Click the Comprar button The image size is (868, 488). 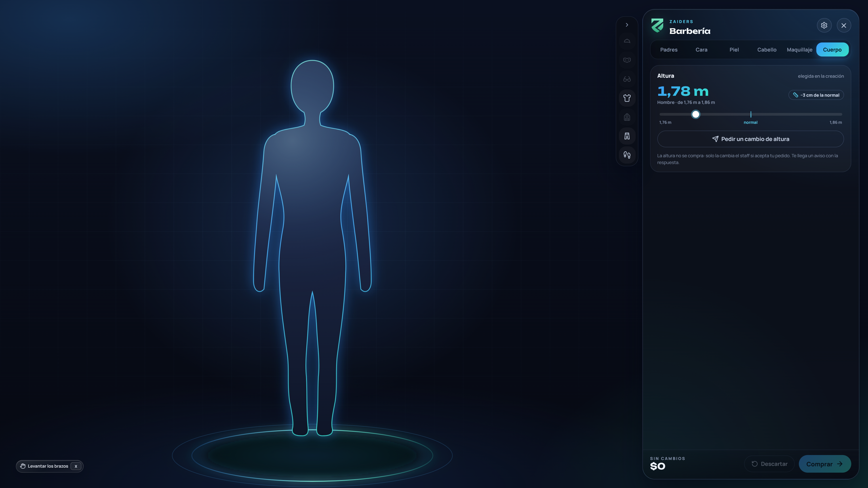pos(825,464)
